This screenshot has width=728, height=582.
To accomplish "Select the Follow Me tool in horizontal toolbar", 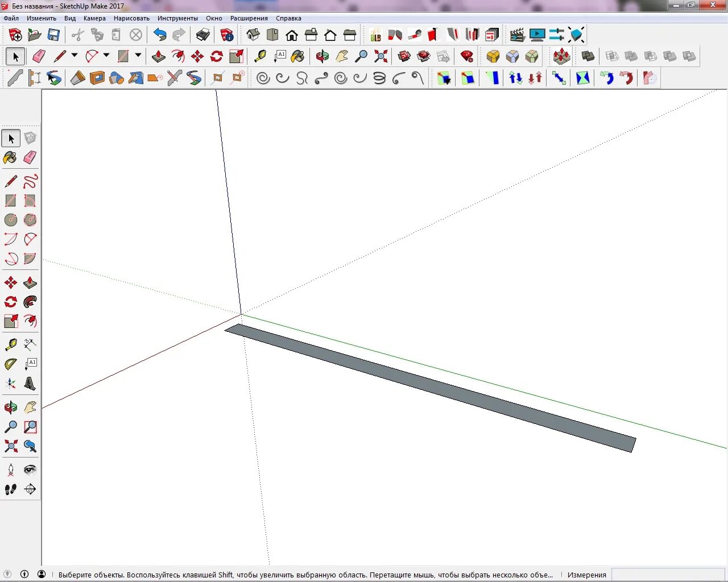I will (178, 56).
